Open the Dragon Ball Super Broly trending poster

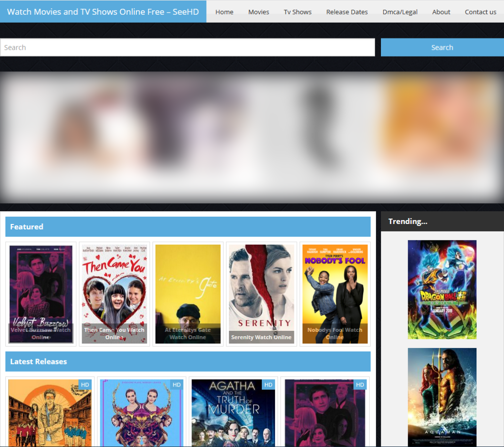[442, 289]
